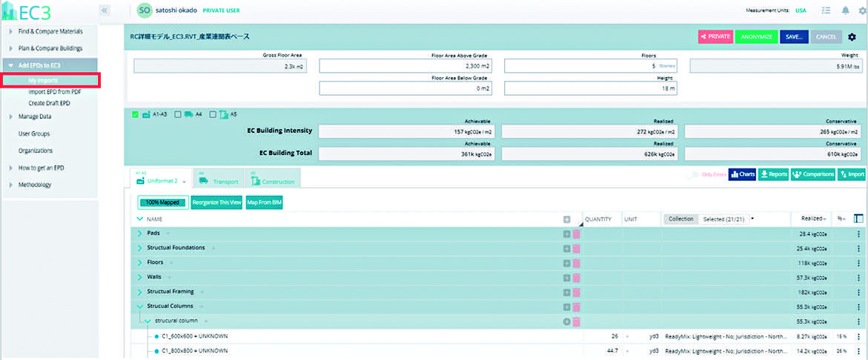Switch to the Uniformat 2 tab
The width and height of the screenshot is (868, 360).
(161, 179)
